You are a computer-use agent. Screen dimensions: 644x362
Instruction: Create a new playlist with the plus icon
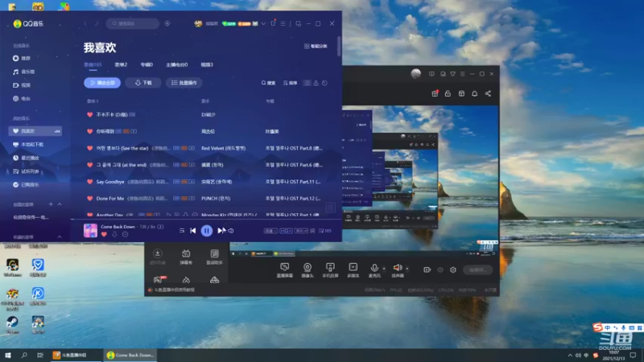tap(51, 204)
